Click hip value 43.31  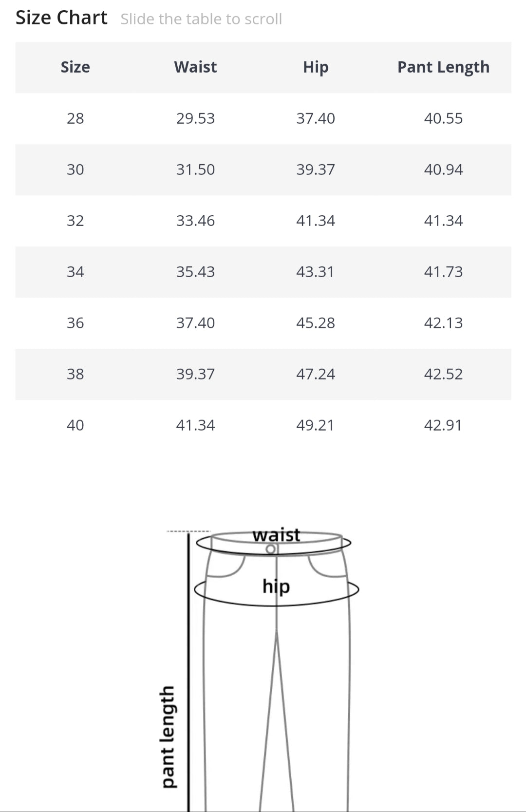tap(315, 272)
